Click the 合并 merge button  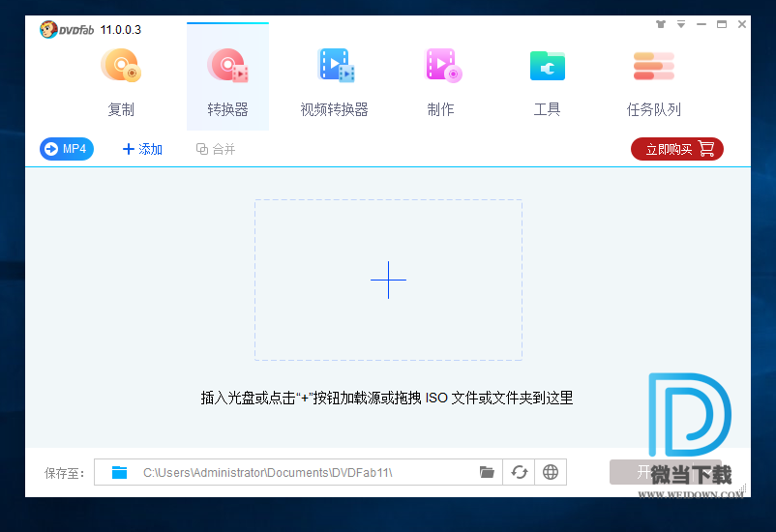[216, 149]
